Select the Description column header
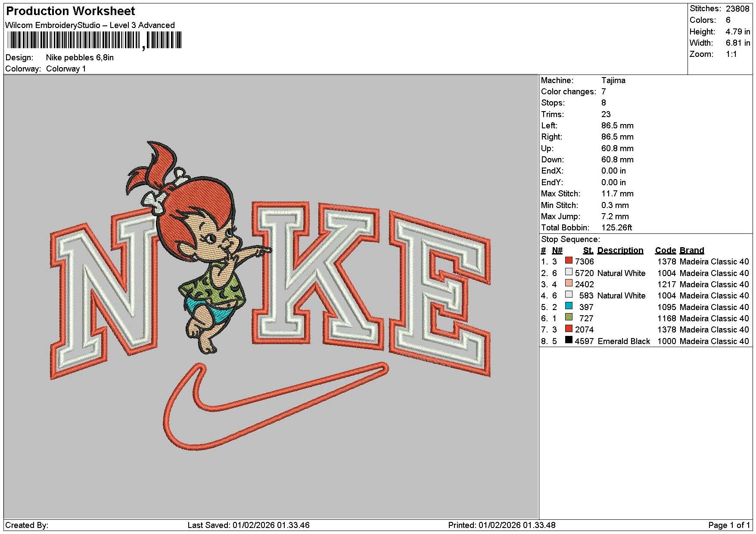The height and width of the screenshot is (534, 756). pyautogui.click(x=620, y=251)
